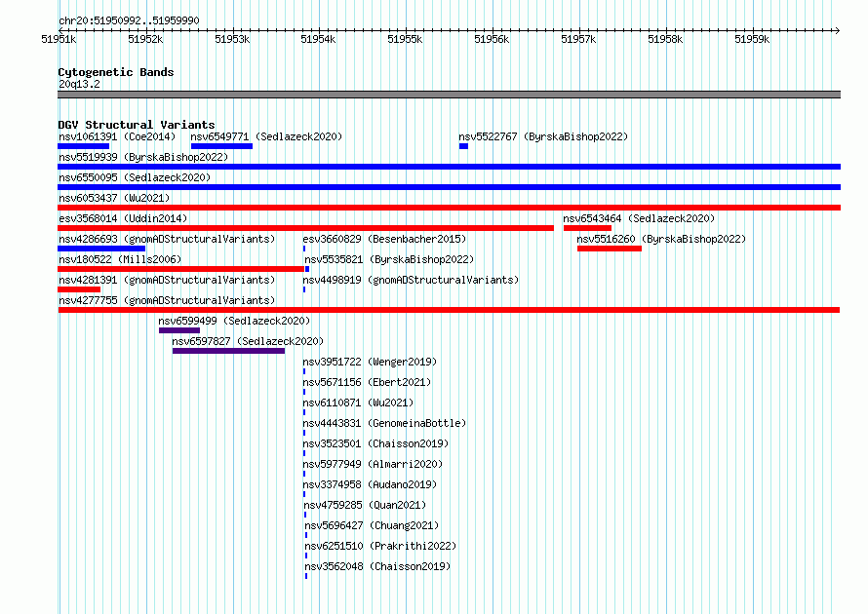Click the nsv180522 (Mills2006) label
This screenshot has width=868, height=614.
pos(120,259)
